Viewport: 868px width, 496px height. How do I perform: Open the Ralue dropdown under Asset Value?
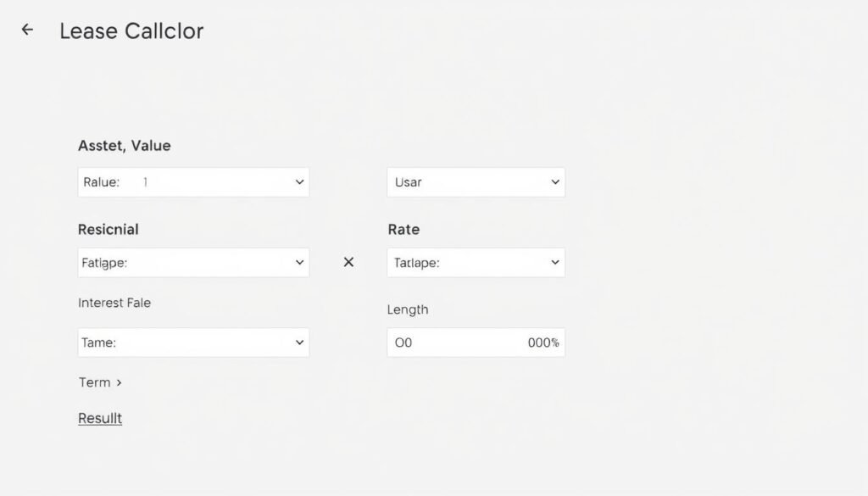click(192, 181)
